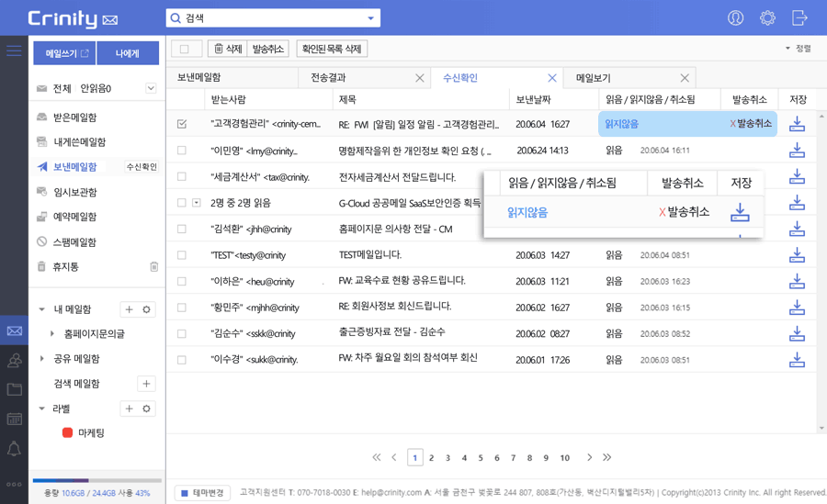This screenshot has width=827, height=504.
Task: Expand the 홈페이지문의글 folder
Action: pos(51,334)
